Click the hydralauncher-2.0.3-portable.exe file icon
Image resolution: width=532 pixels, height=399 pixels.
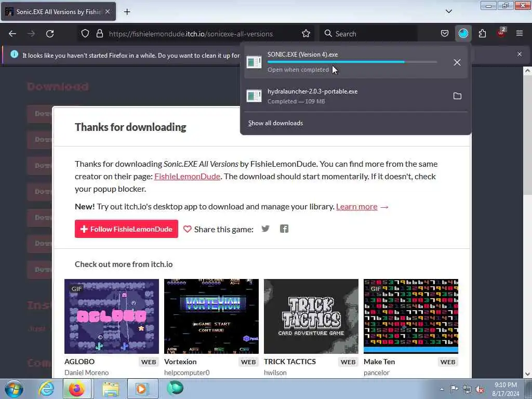click(x=254, y=96)
